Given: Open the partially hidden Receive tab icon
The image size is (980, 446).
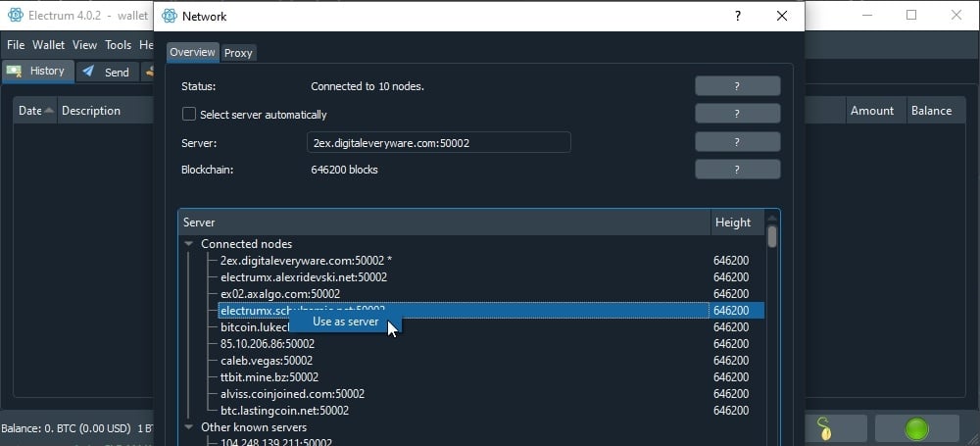Looking at the screenshot, I should (x=149, y=72).
